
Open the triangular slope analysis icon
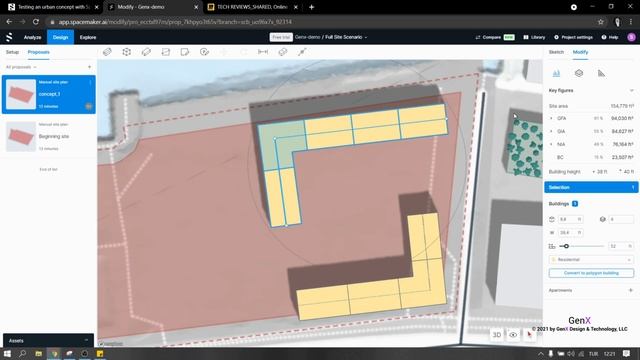click(x=601, y=73)
